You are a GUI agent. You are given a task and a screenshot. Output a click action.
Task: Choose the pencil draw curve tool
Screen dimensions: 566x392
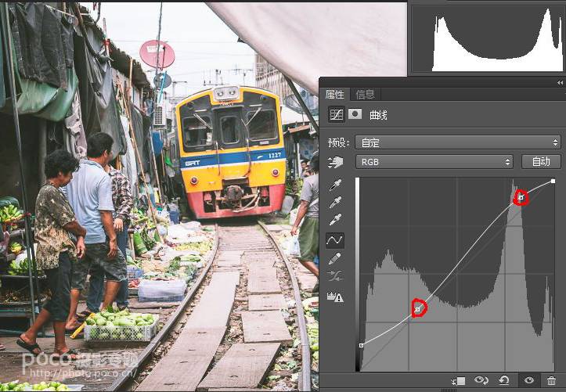point(335,258)
